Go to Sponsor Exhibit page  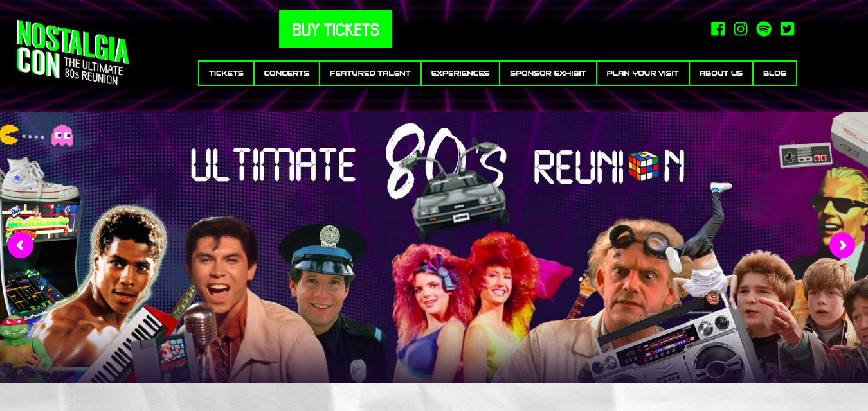click(x=548, y=73)
